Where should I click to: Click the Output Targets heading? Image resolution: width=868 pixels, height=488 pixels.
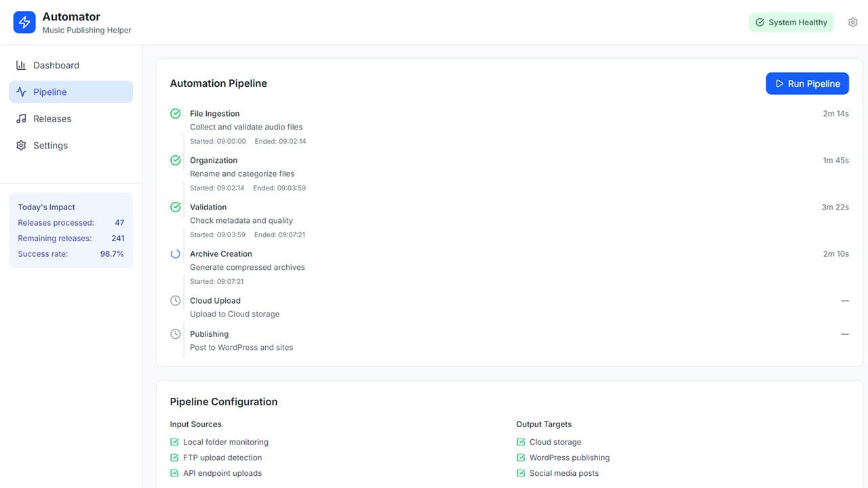coord(544,424)
